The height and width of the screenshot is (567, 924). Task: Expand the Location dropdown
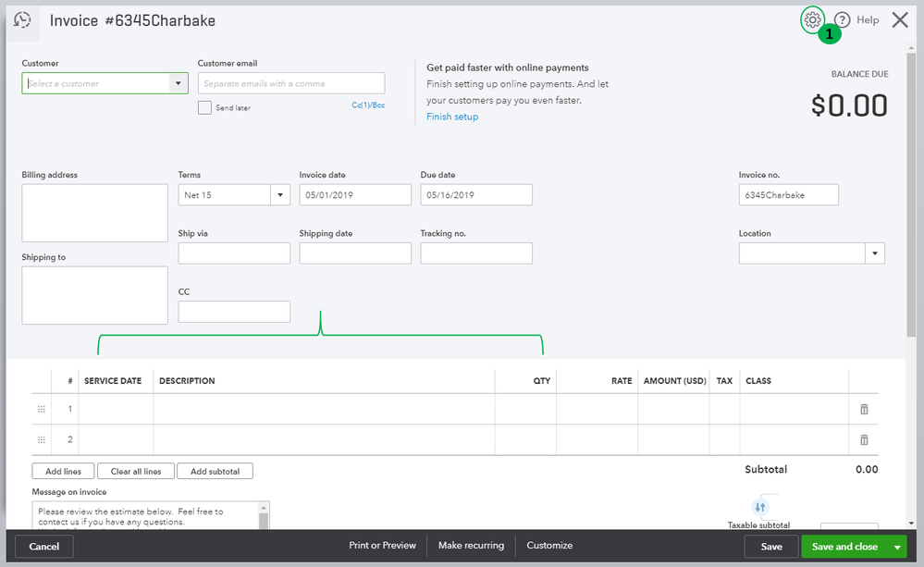[x=874, y=253]
